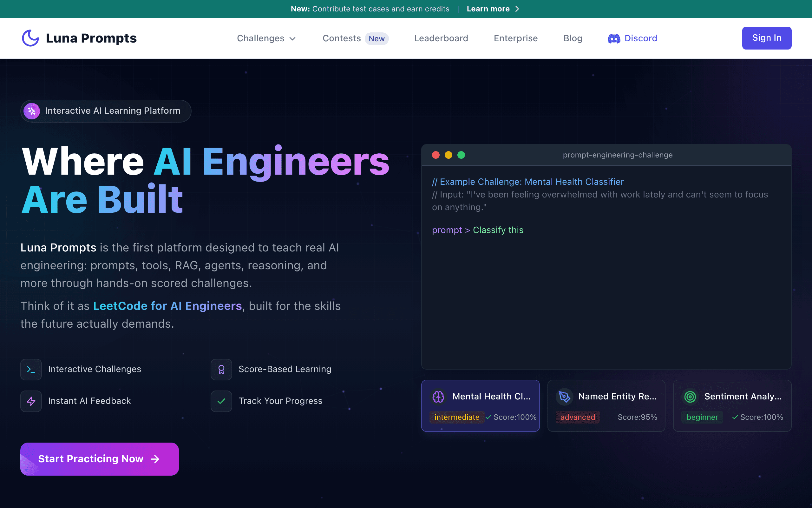Image resolution: width=812 pixels, height=508 pixels.
Task: Click the Score:95% text
Action: click(638, 417)
